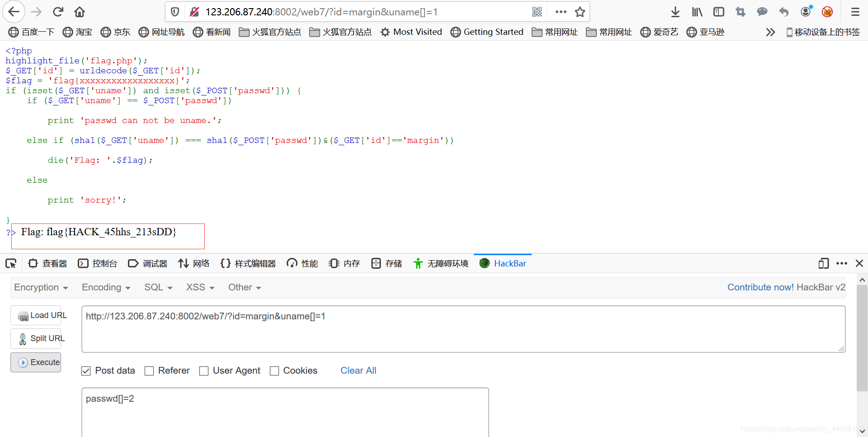Open the downloads panel
Screen dimensions: 868x437
point(675,12)
